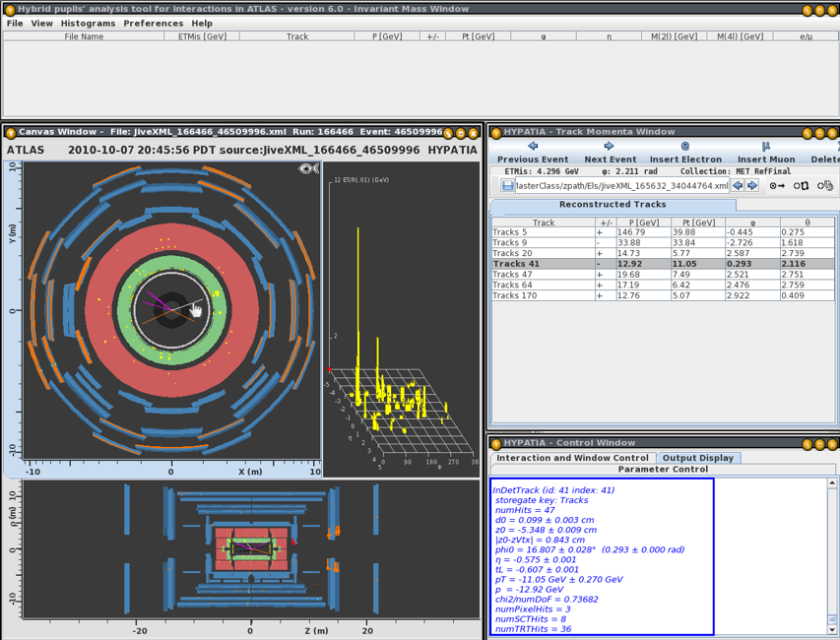
Task: Click the save file disk icon
Action: pos(507,185)
